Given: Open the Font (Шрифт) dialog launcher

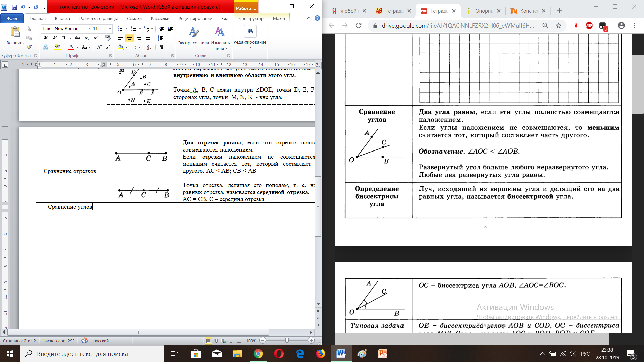Looking at the screenshot, I should tap(110, 56).
